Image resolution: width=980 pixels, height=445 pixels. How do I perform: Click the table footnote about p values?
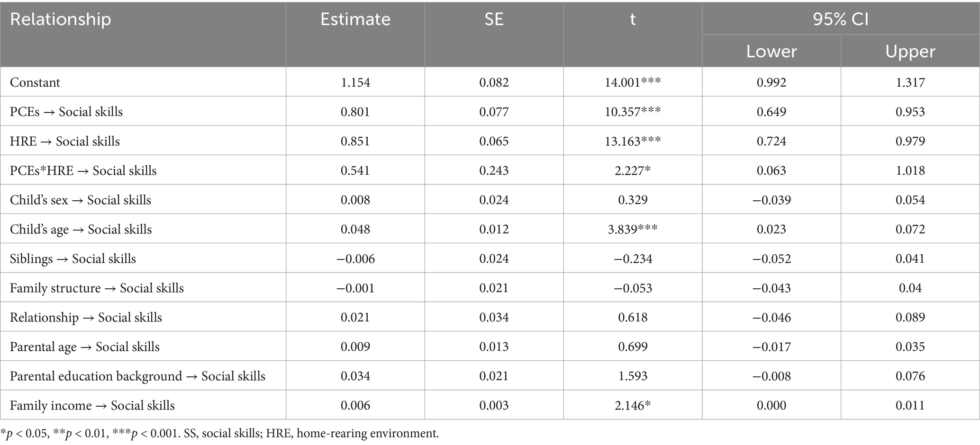click(220, 433)
